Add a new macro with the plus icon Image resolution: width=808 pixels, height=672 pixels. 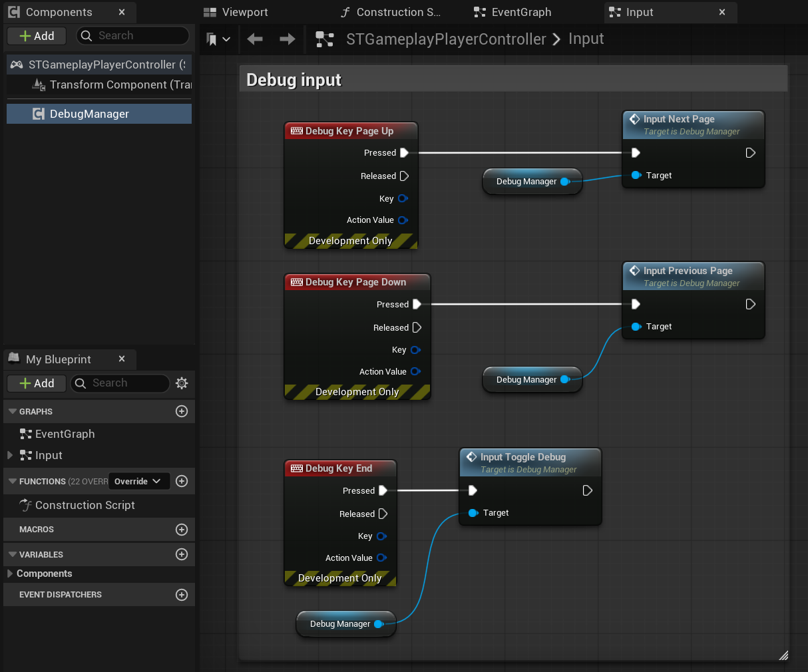[x=182, y=530]
